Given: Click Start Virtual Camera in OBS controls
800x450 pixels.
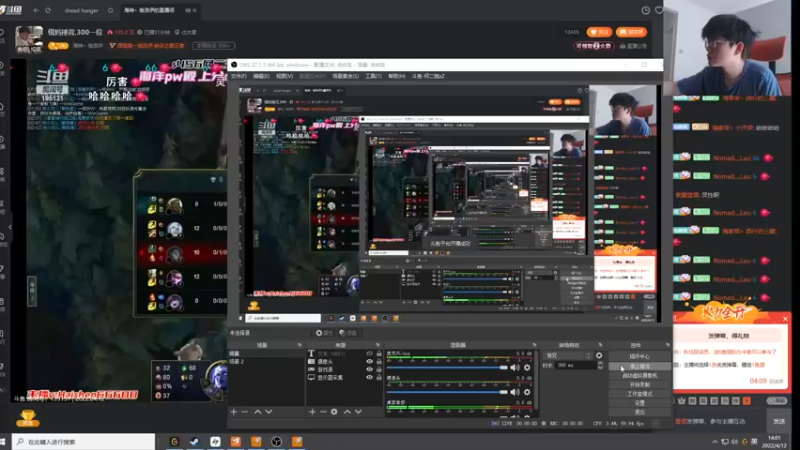Looking at the screenshot, I should coord(639,376).
